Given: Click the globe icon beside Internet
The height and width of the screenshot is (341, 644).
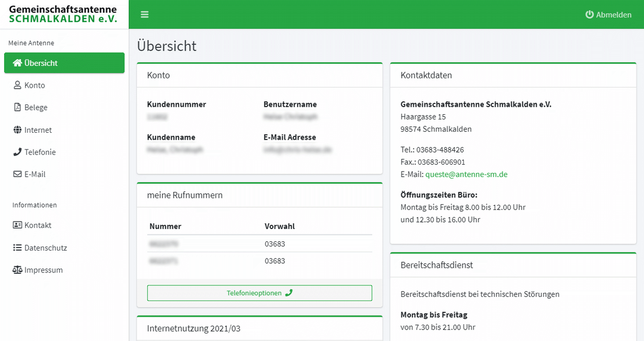Looking at the screenshot, I should click(x=17, y=130).
